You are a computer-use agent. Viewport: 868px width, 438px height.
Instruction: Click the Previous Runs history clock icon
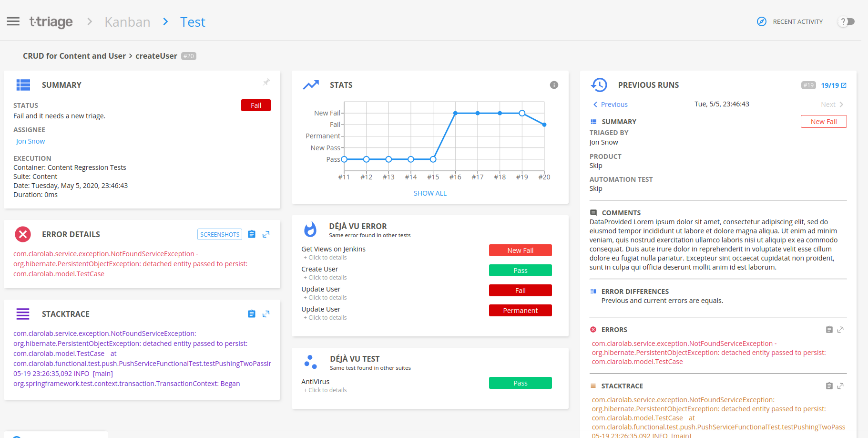(599, 85)
